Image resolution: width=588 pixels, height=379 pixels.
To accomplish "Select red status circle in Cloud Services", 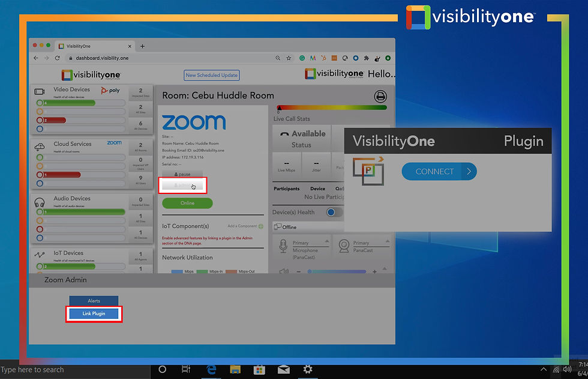I will pyautogui.click(x=40, y=175).
